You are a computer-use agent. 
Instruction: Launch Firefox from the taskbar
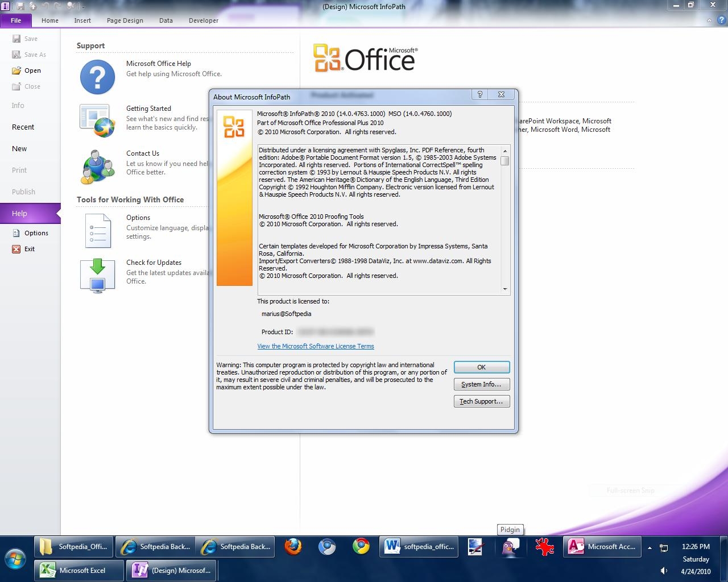tap(293, 547)
